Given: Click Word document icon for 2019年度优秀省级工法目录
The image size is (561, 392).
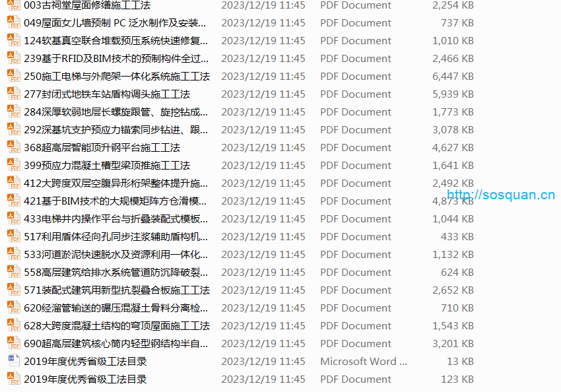Looking at the screenshot, I should point(13,361).
